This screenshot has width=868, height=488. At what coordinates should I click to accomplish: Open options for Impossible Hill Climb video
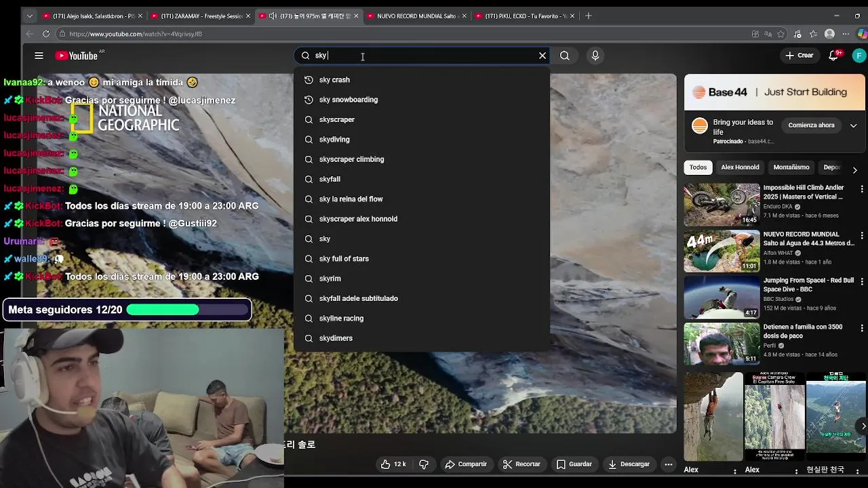pos(862,189)
